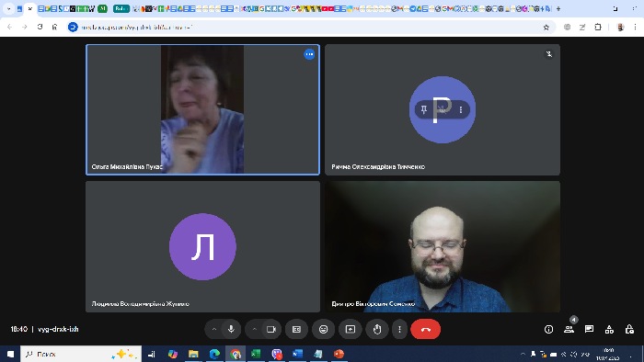Leave the call with red hang-up button
This screenshot has height=362, width=644.
[x=425, y=329]
